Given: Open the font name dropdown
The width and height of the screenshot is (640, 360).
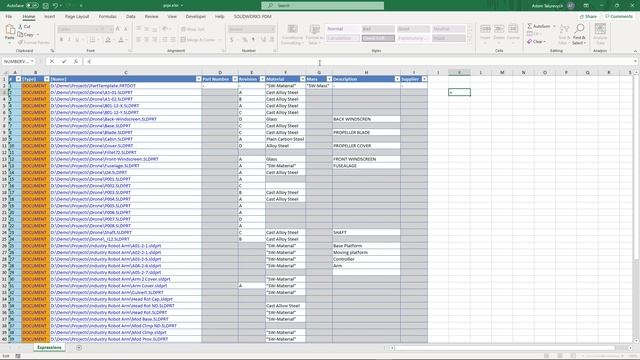Looking at the screenshot, I should [96, 29].
